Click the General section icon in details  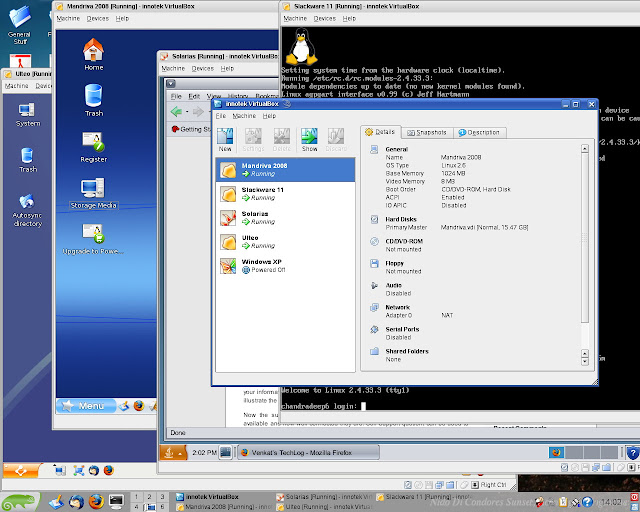374,149
